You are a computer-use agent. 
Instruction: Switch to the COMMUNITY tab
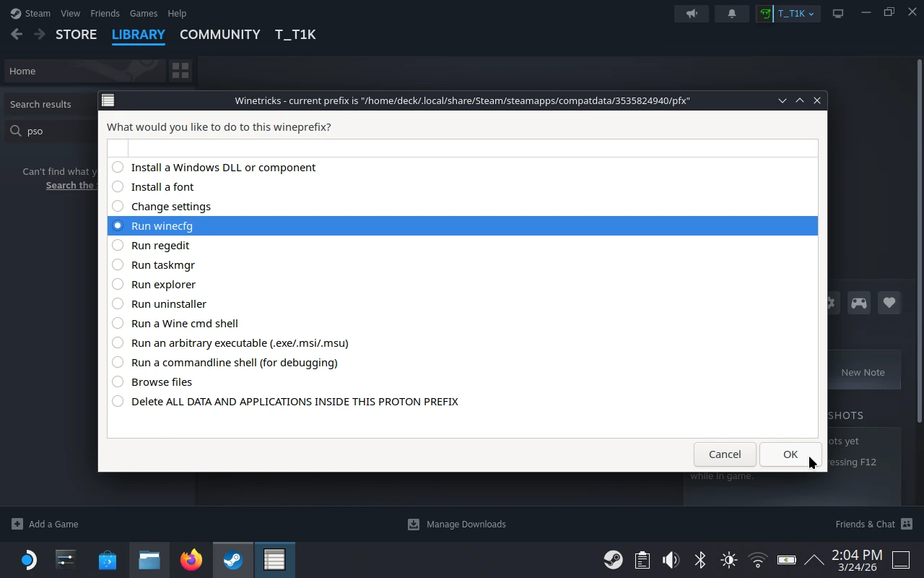tap(219, 34)
